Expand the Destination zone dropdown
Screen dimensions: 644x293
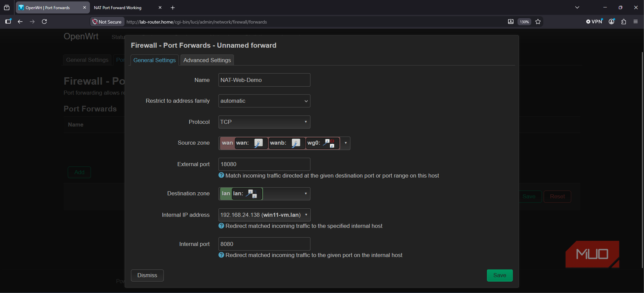[x=306, y=194]
